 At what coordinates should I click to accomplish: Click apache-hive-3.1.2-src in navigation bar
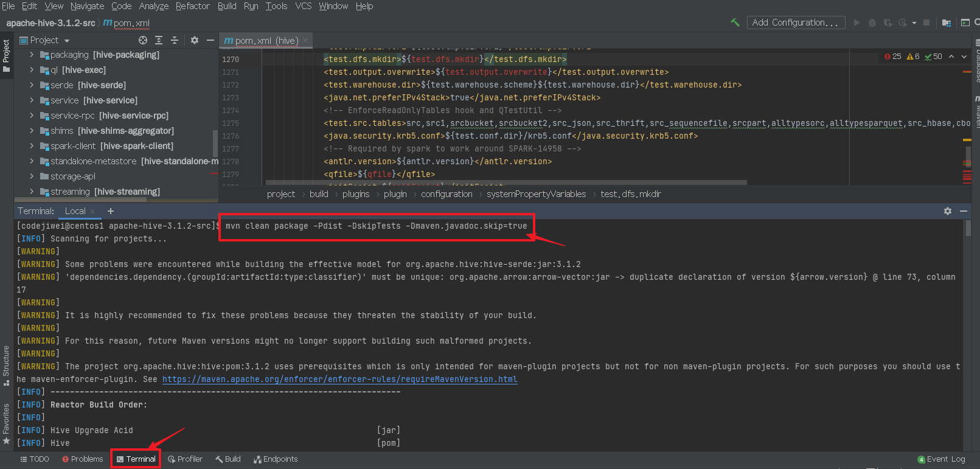click(50, 23)
